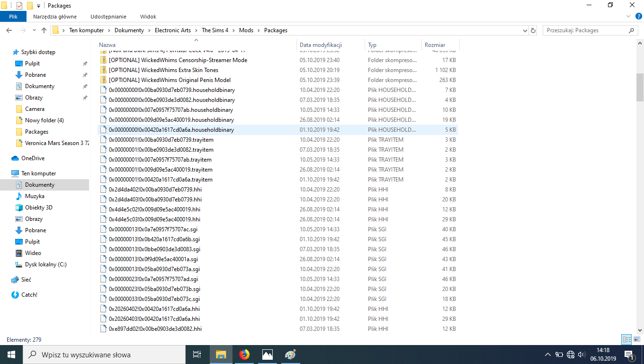
Task: Open Wideo in navigation pane
Action: pos(33,253)
